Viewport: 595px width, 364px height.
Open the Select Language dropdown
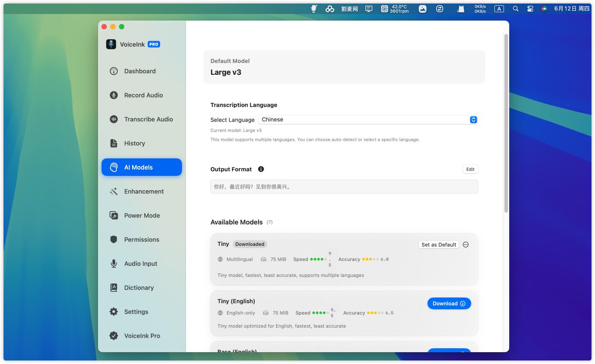coord(368,120)
